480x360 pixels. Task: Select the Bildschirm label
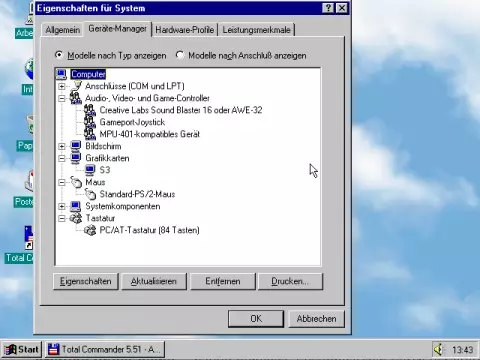coord(103,146)
